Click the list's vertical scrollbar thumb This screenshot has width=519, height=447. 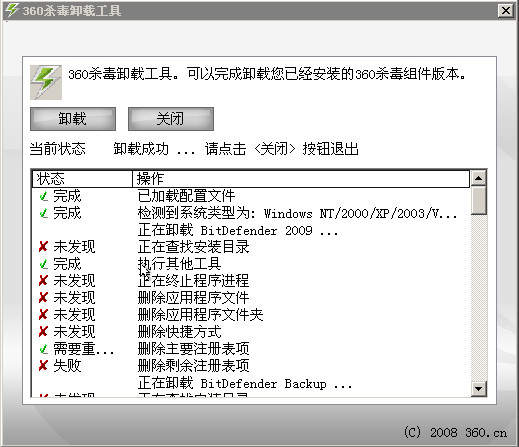point(479,200)
